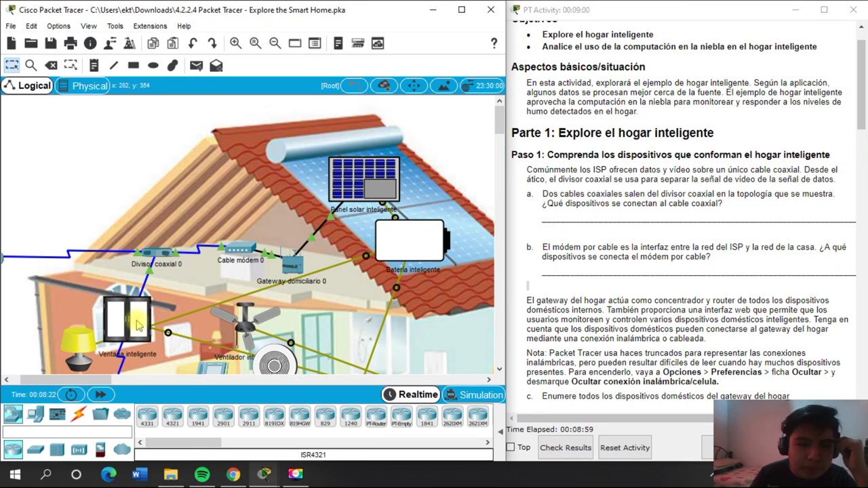This screenshot has width=868, height=488.
Task: Switch to Realtime mode
Action: pos(410,394)
